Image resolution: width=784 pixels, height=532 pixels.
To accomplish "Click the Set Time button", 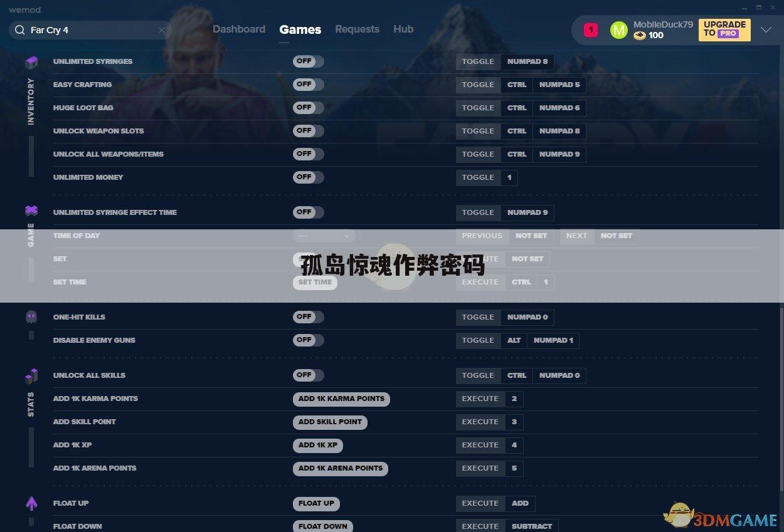I will [x=315, y=282].
